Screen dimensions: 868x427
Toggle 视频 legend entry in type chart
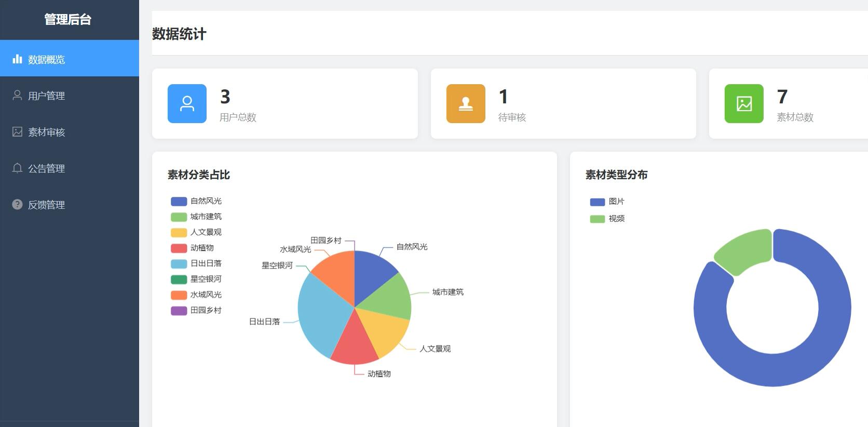point(607,219)
